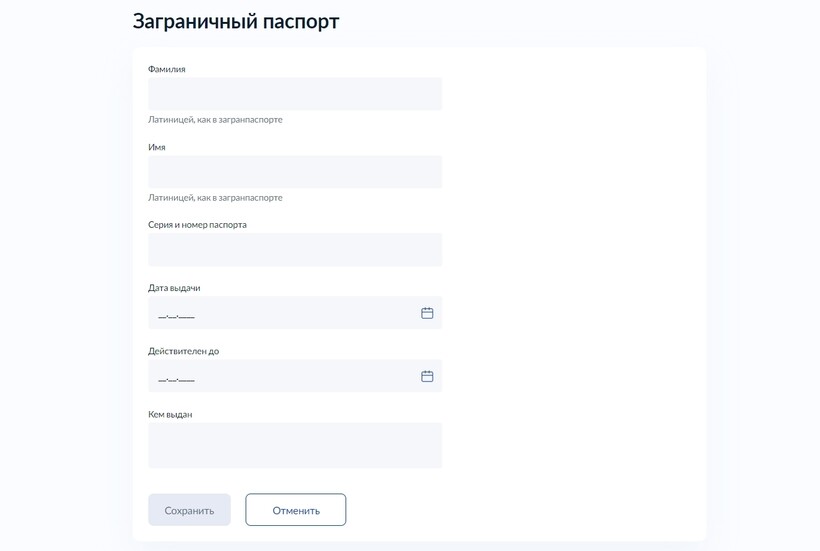Open calendar picker for Дата выдачи

coord(427,313)
